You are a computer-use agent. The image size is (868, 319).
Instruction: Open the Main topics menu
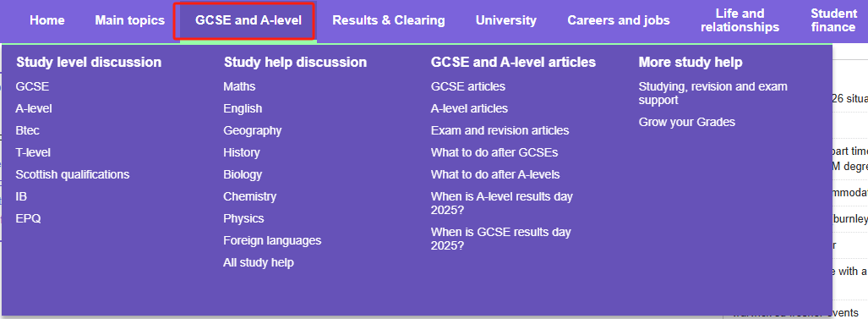(x=129, y=20)
